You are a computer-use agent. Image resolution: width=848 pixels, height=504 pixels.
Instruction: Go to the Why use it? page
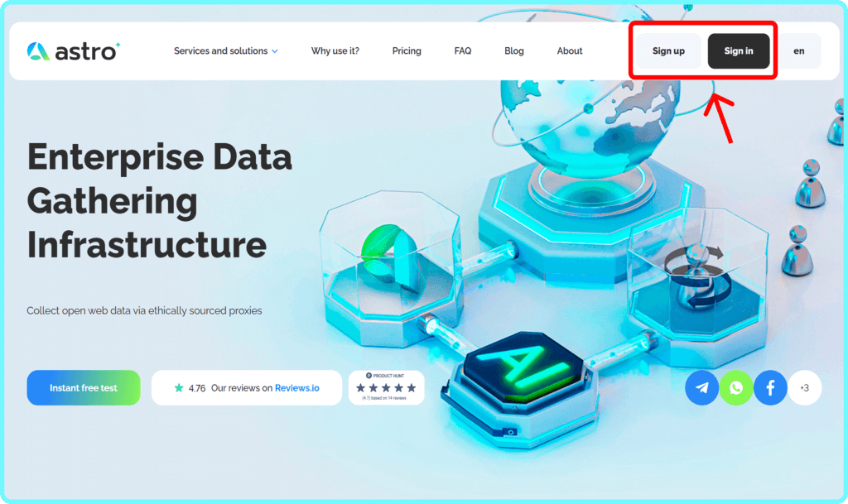click(335, 51)
